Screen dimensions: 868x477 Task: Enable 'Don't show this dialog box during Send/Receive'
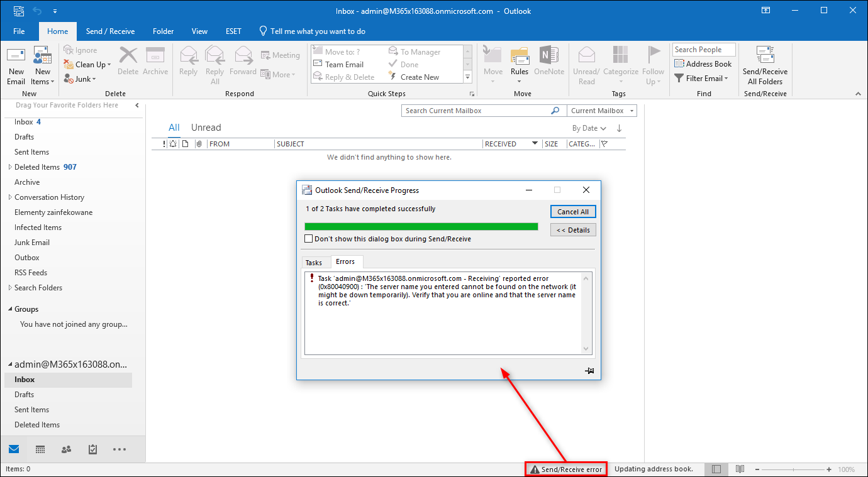coord(308,238)
